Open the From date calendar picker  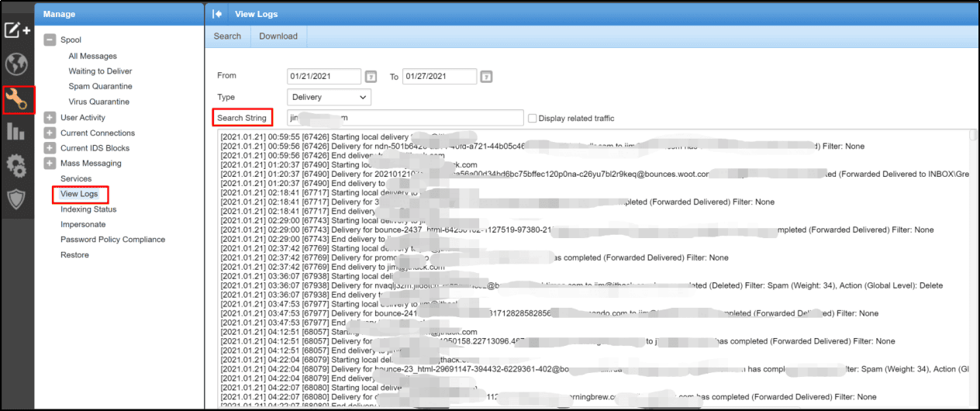pos(371,77)
